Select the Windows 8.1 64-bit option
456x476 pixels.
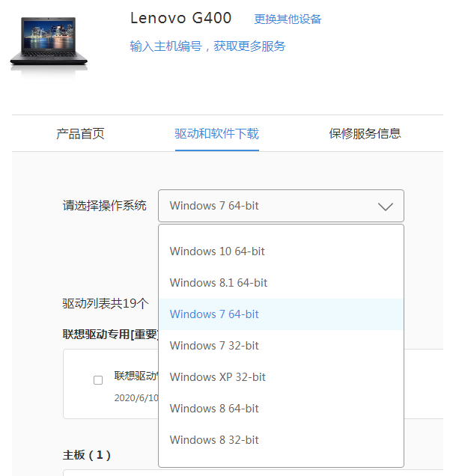(218, 283)
